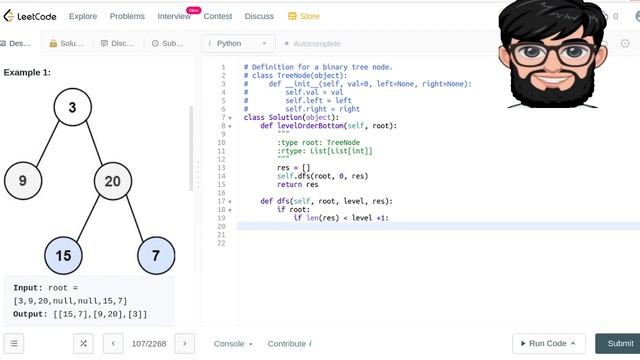Collapse the fold arrow at line 7
The width and height of the screenshot is (640, 360).
230,118
